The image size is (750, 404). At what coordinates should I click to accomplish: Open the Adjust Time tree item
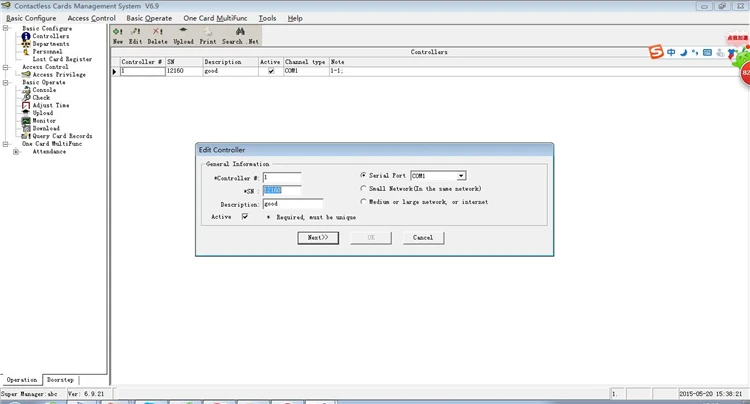tap(51, 105)
